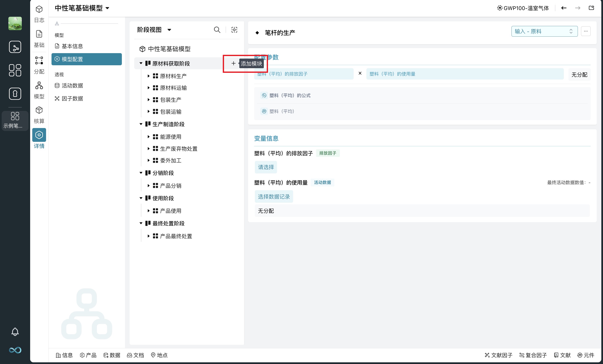The height and width of the screenshot is (364, 603).
Task: Click the search icon in stage view
Action: tap(217, 30)
